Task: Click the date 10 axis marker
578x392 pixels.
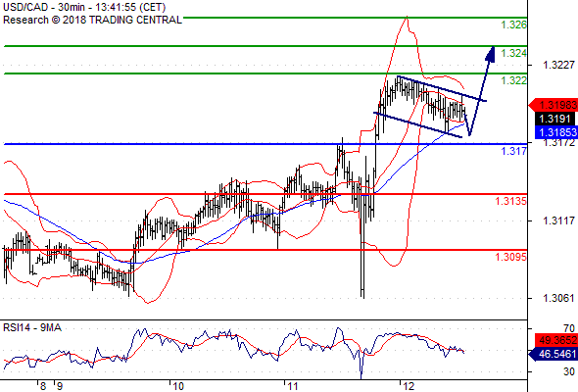Action: (178, 386)
